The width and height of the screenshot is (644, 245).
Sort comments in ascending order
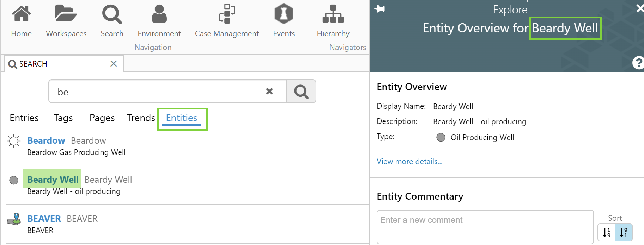tap(607, 232)
